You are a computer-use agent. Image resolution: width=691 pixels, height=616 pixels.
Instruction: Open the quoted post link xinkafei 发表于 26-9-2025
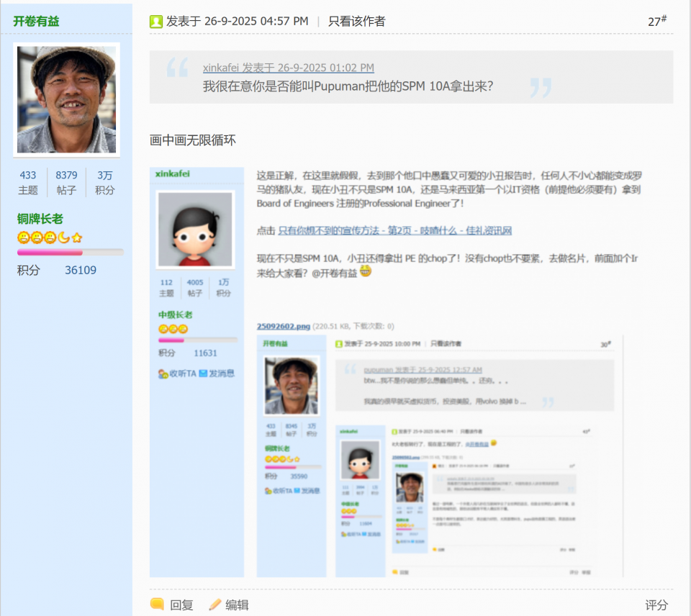point(288,68)
